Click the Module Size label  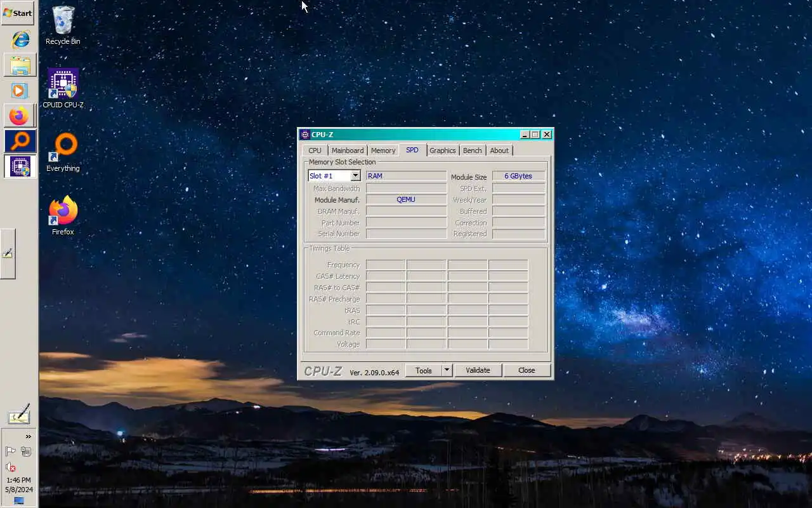[x=469, y=177]
